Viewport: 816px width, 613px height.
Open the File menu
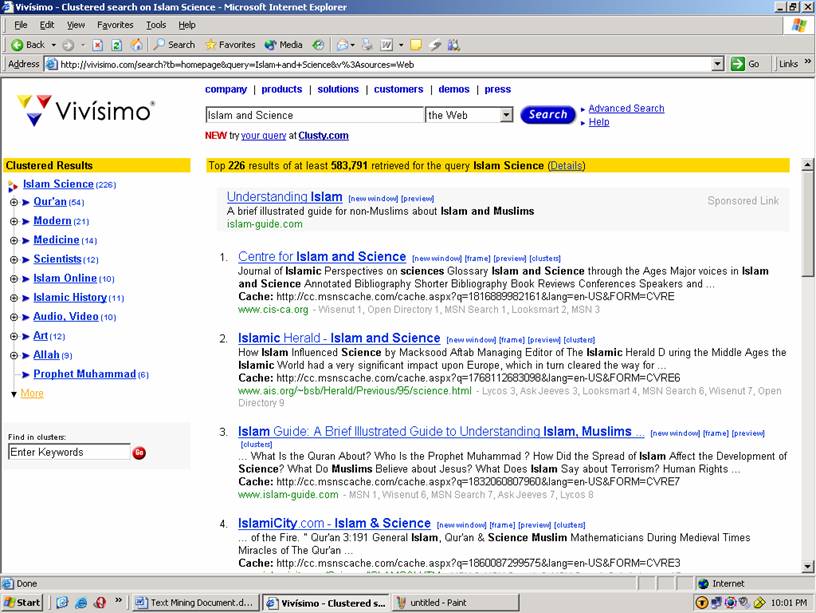[x=21, y=25]
